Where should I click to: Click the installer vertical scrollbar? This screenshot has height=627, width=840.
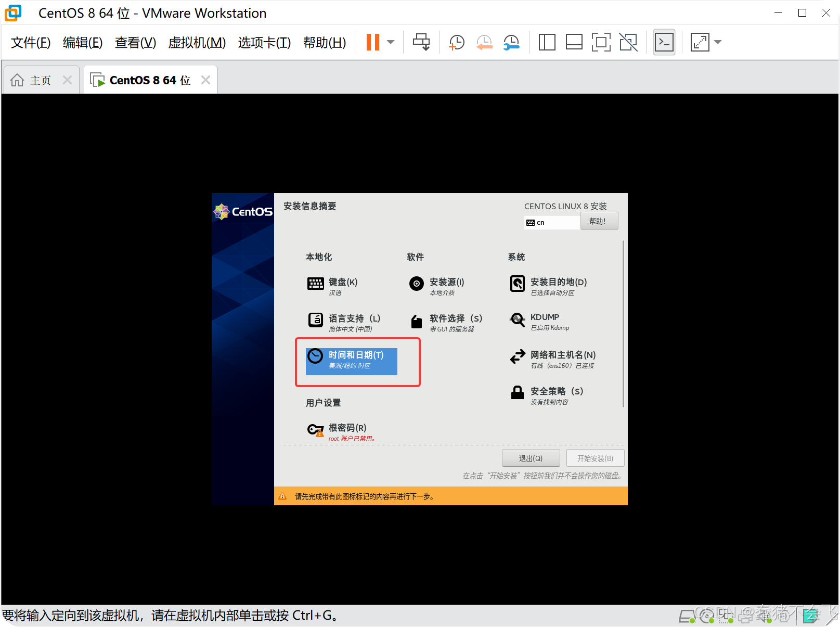click(623, 323)
